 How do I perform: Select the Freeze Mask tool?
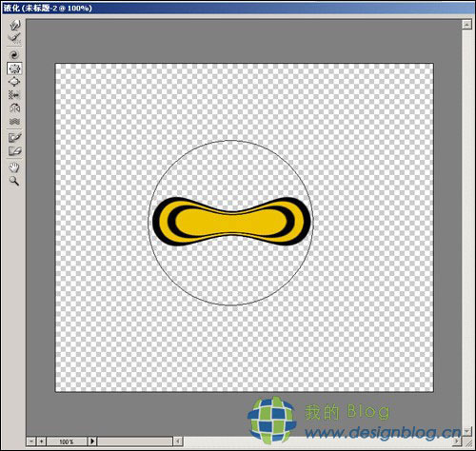coord(14,138)
